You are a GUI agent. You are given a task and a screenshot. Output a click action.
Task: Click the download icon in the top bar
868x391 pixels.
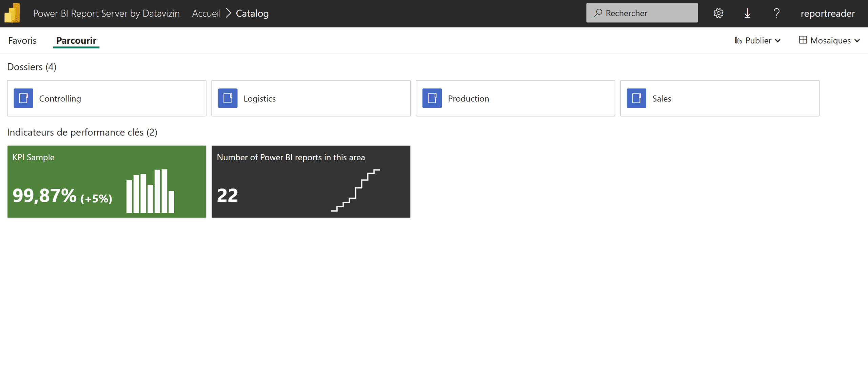[747, 13]
